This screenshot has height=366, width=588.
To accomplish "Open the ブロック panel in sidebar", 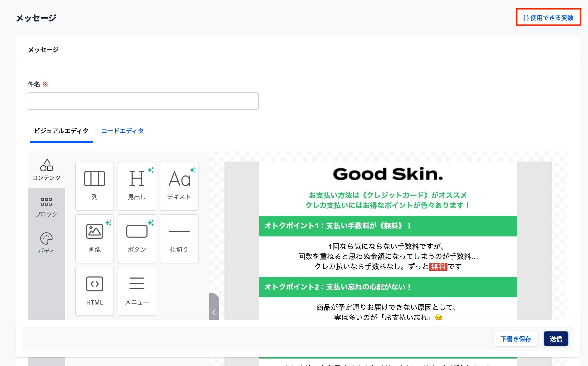I will (46, 207).
